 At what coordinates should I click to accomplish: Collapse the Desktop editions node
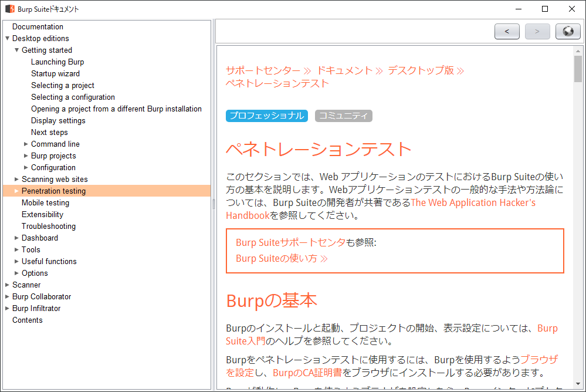(7, 38)
